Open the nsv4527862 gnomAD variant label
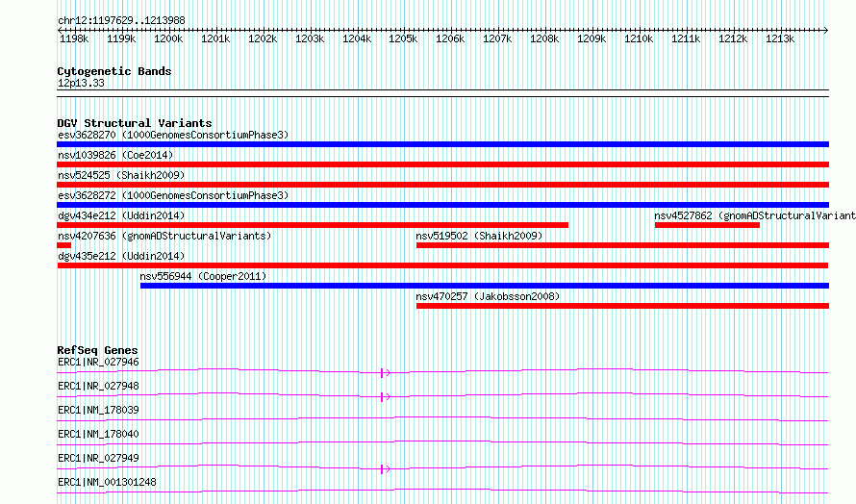The height and width of the screenshot is (504, 856). point(755,215)
